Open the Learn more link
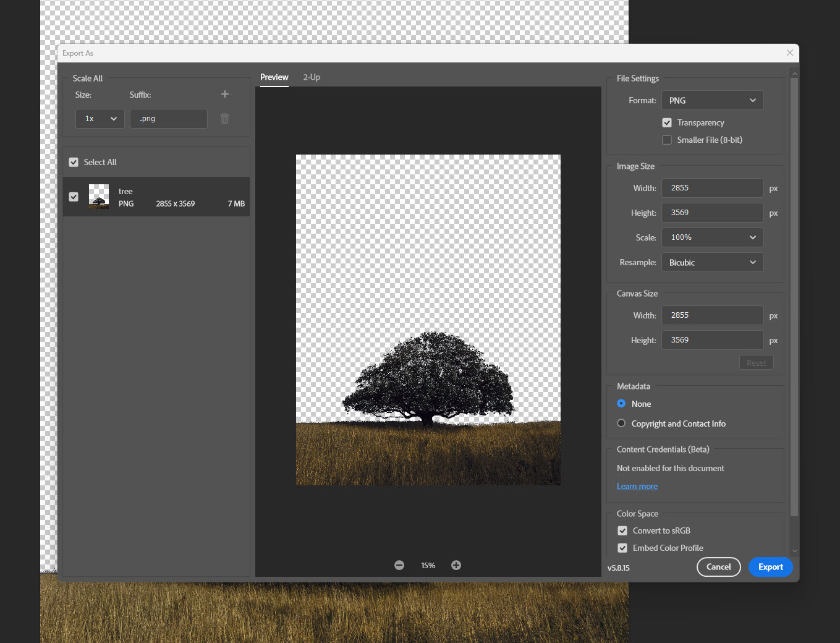 (637, 486)
